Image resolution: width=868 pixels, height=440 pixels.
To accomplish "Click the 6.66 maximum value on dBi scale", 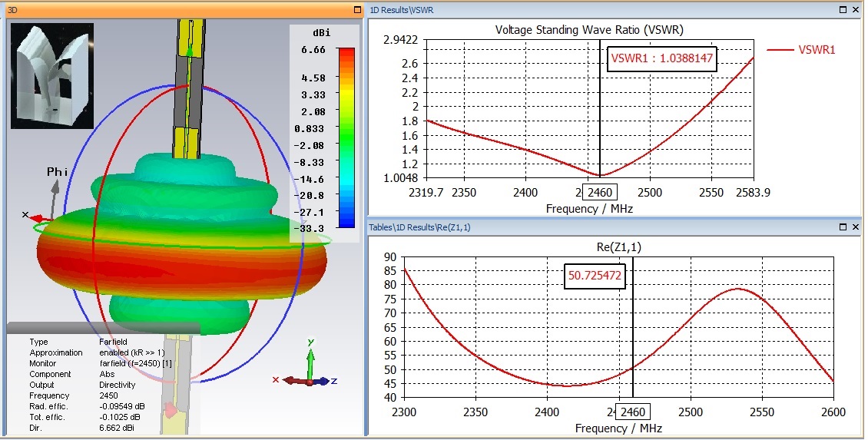I will (x=313, y=50).
